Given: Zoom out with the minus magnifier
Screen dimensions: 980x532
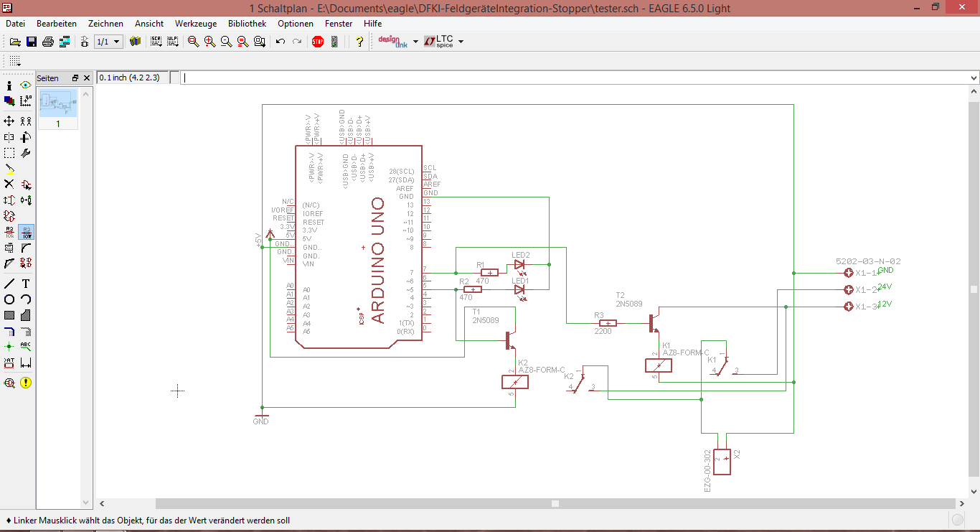Looking at the screenshot, I should pos(226,42).
